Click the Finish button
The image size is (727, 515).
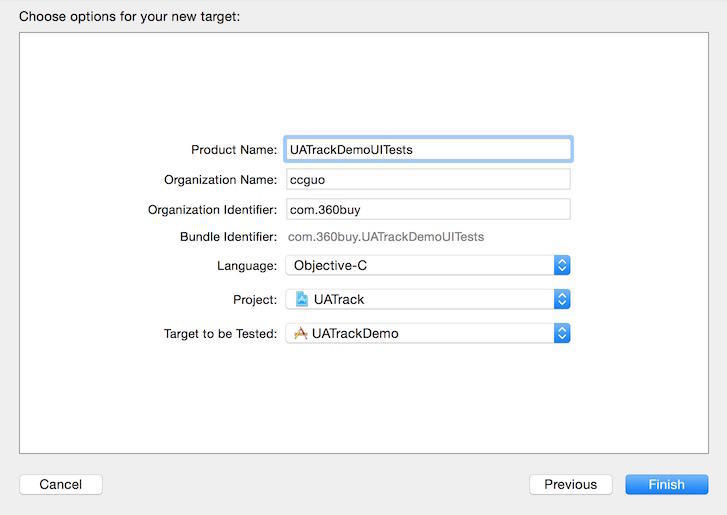pos(667,484)
